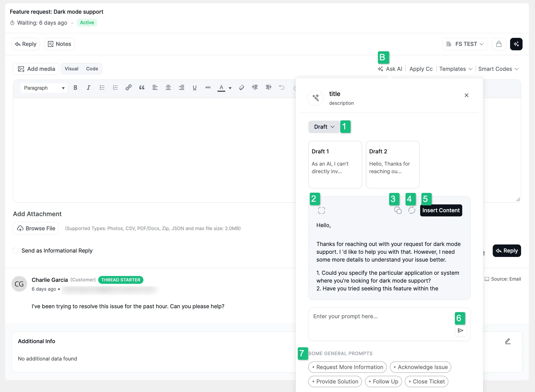This screenshot has width=535, height=392.
Task: Insert a link with the link icon
Action: tap(128, 88)
